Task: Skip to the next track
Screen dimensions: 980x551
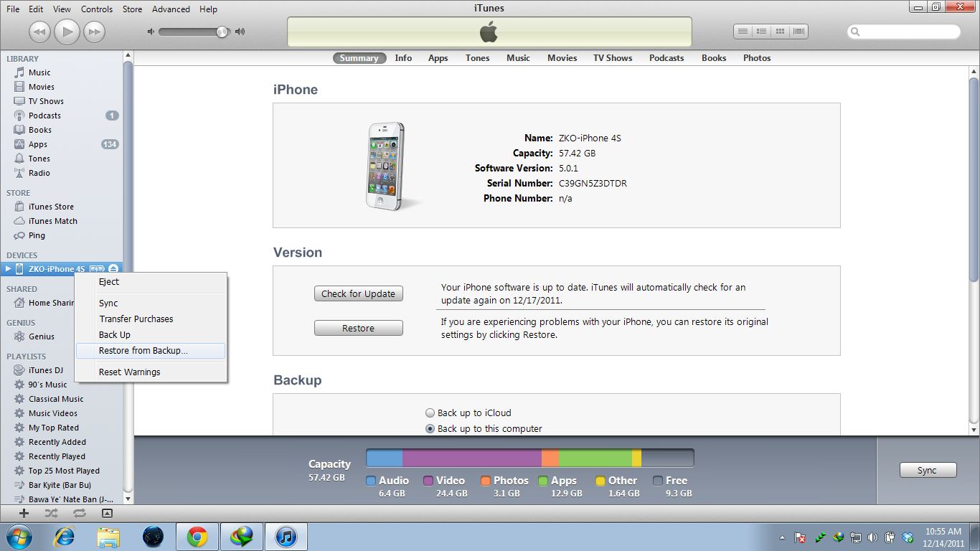Action: pyautogui.click(x=94, y=31)
